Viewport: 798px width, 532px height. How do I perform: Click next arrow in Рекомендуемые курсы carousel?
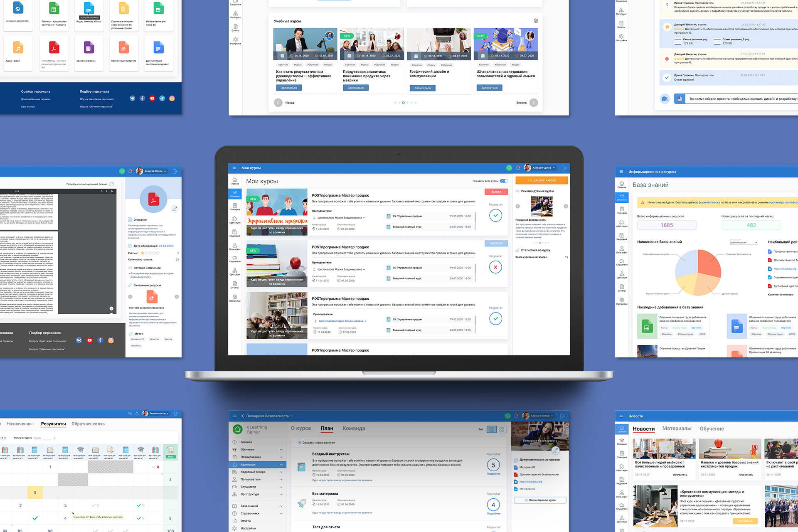tap(566, 206)
